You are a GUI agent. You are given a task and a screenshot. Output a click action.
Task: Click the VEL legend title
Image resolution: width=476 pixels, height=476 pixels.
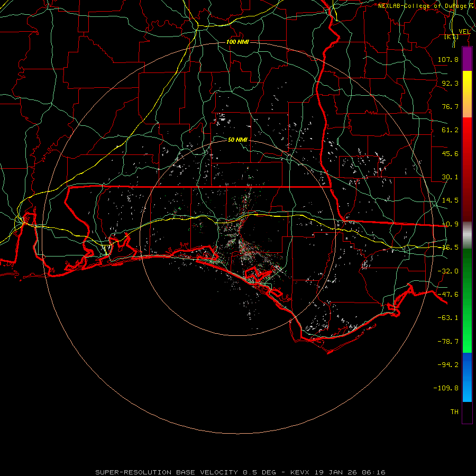464,32
